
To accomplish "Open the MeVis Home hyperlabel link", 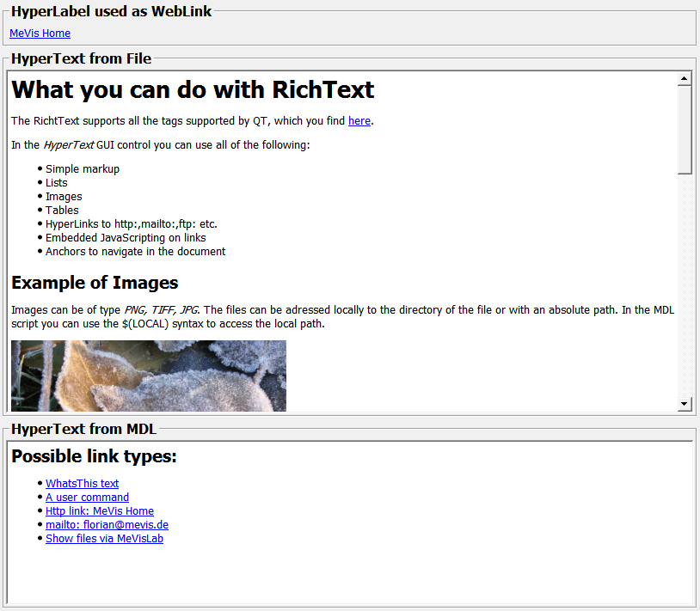I will click(x=40, y=34).
